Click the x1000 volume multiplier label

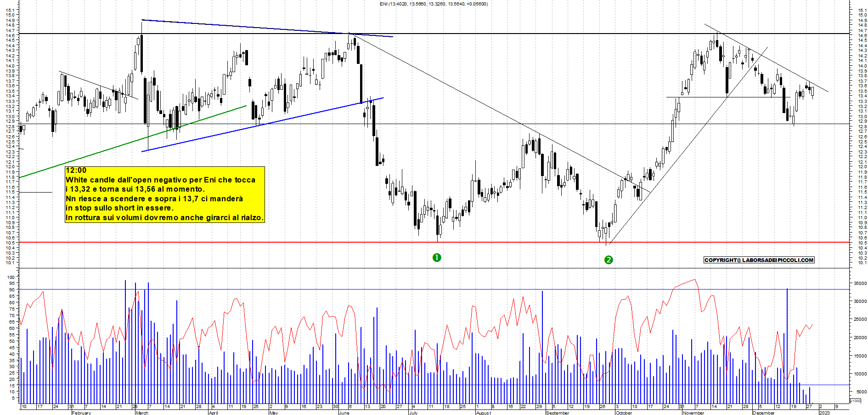pyautogui.click(x=856, y=401)
